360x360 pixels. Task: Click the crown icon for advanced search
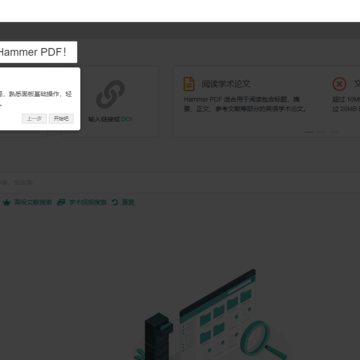coord(7,202)
